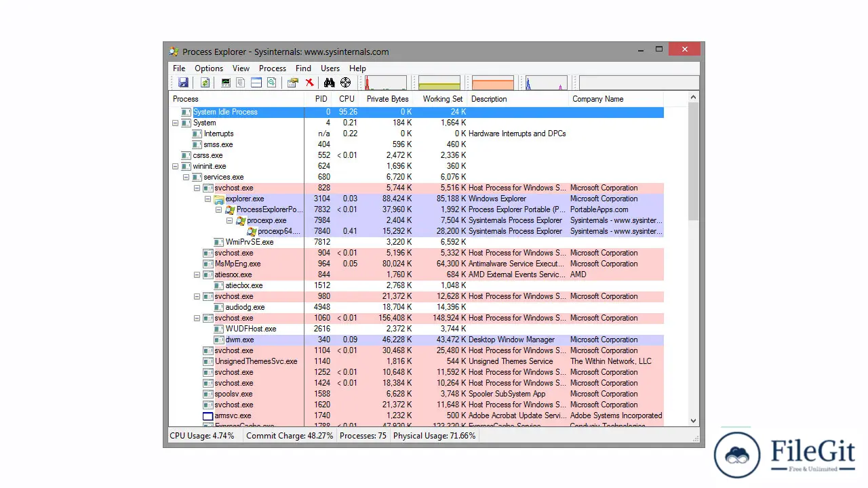Image resolution: width=868 pixels, height=488 pixels.
Task: Select the WmiPrvSE.exe row
Action: 416,242
